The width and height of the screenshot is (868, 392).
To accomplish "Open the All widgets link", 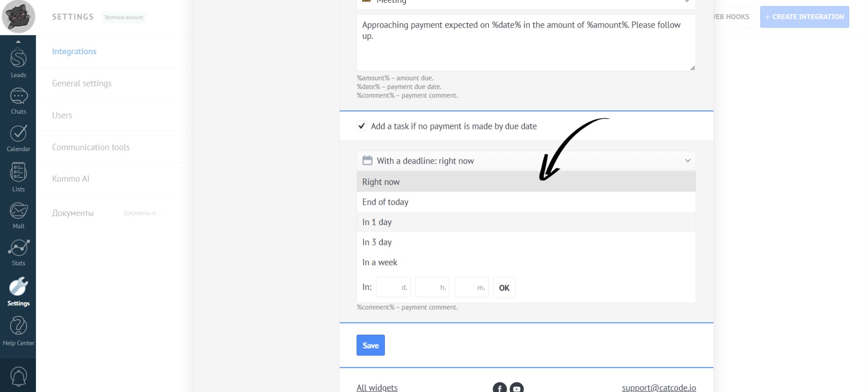I will click(x=377, y=387).
